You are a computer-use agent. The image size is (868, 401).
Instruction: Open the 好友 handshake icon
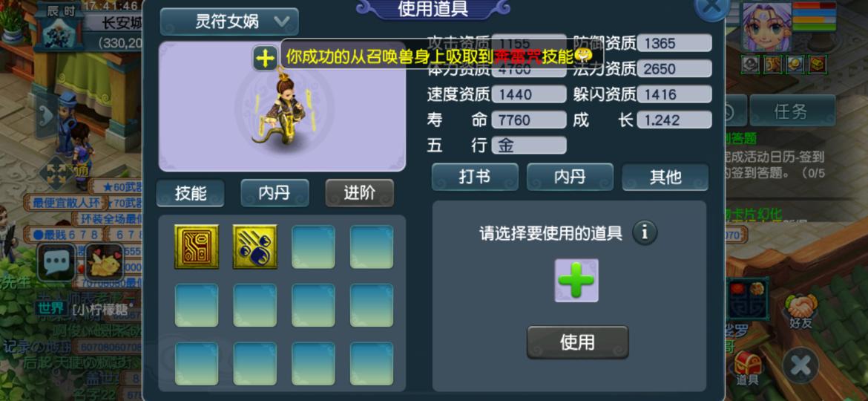point(800,311)
